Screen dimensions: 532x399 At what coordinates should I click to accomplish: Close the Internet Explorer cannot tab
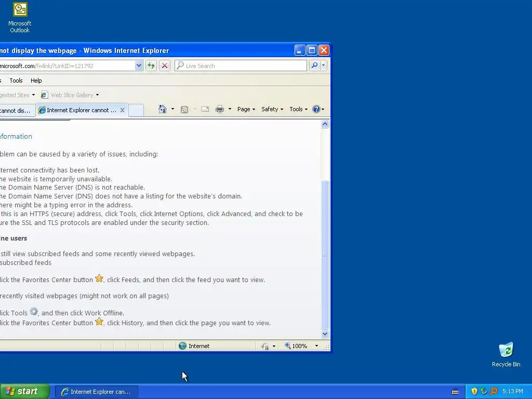(123, 110)
